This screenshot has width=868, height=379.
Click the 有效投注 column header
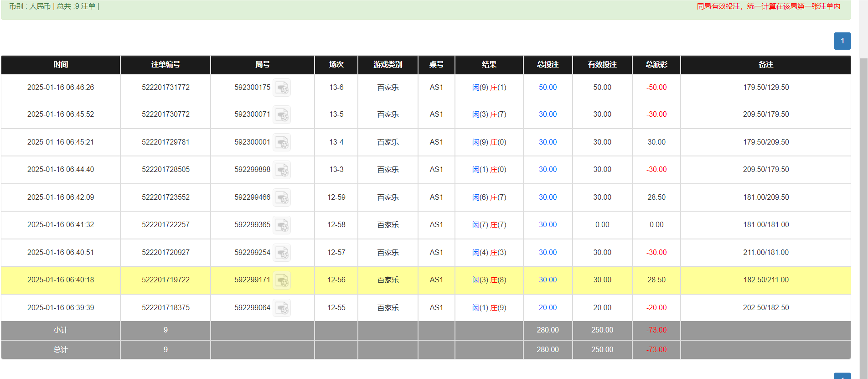point(602,65)
